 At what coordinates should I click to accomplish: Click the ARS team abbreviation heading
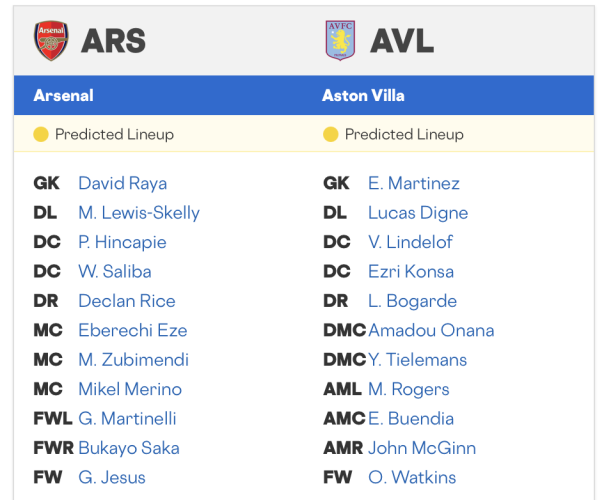[113, 40]
